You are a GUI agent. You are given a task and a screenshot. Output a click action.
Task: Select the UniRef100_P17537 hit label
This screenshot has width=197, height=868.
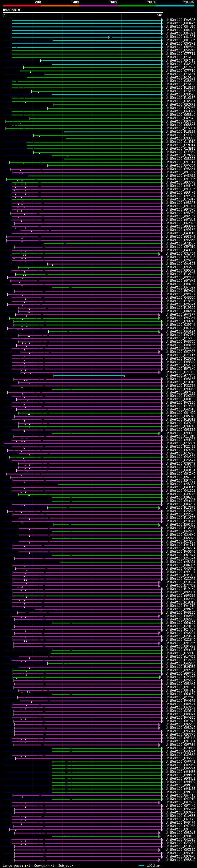coord(180,67)
